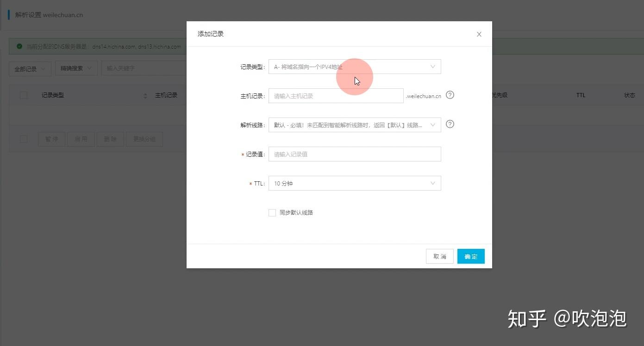Click the 取消 button
Screen dimensions: 644x346
coord(440,256)
